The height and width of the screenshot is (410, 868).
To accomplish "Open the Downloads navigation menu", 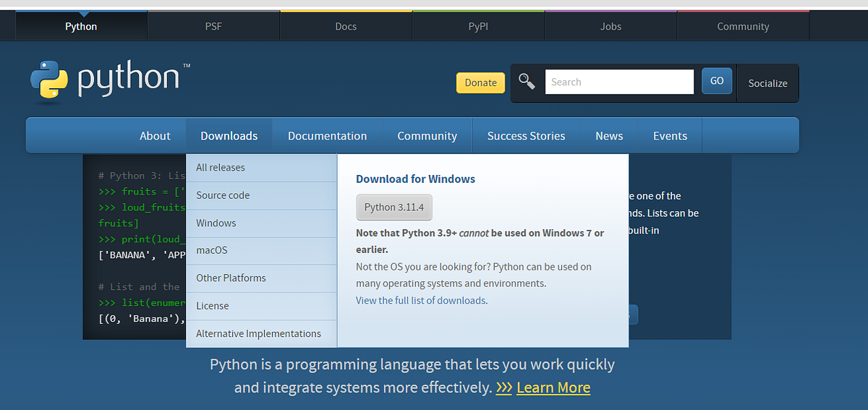I will (x=229, y=136).
